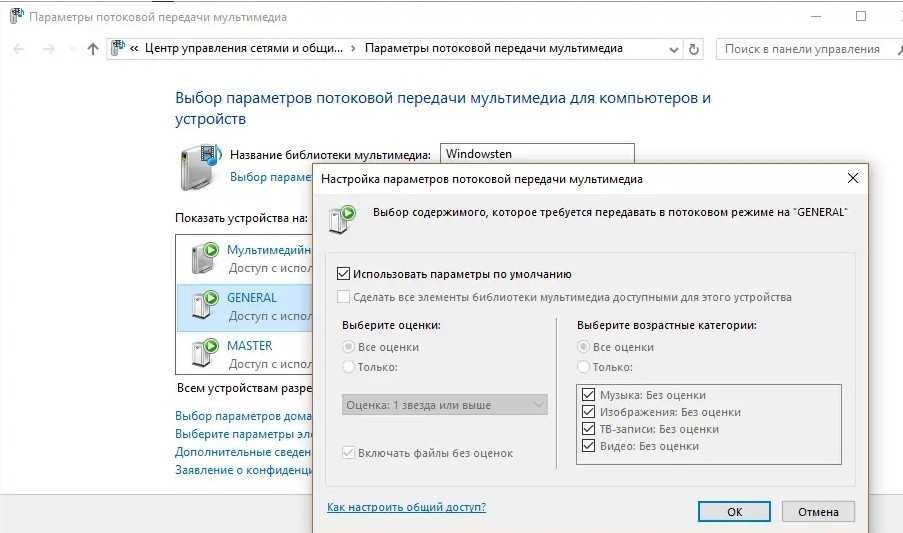Click the media library server icon
The width and height of the screenshot is (903, 533).
(x=198, y=165)
